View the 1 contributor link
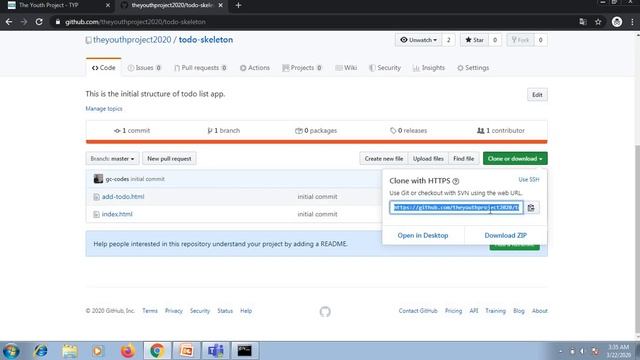The image size is (640, 360). click(x=501, y=131)
